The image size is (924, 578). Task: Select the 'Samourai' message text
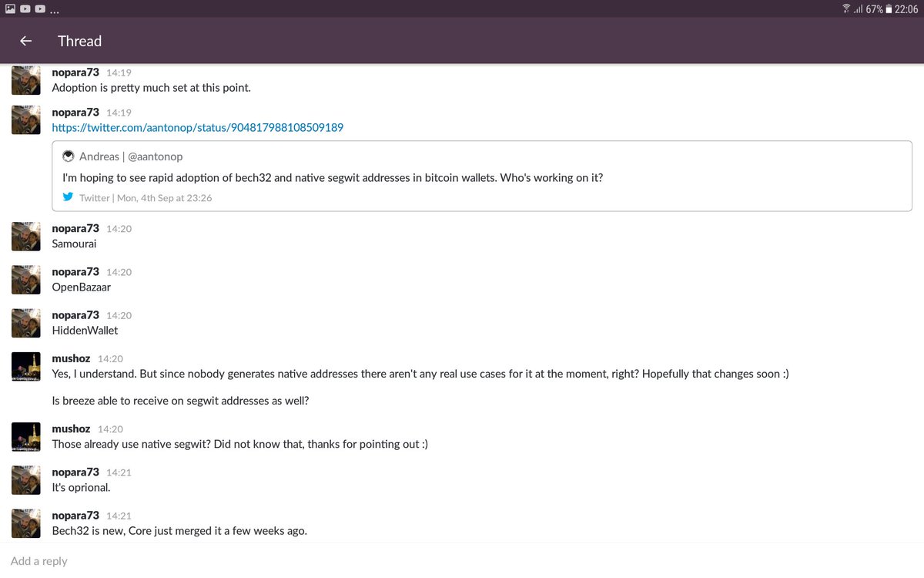pos(74,244)
